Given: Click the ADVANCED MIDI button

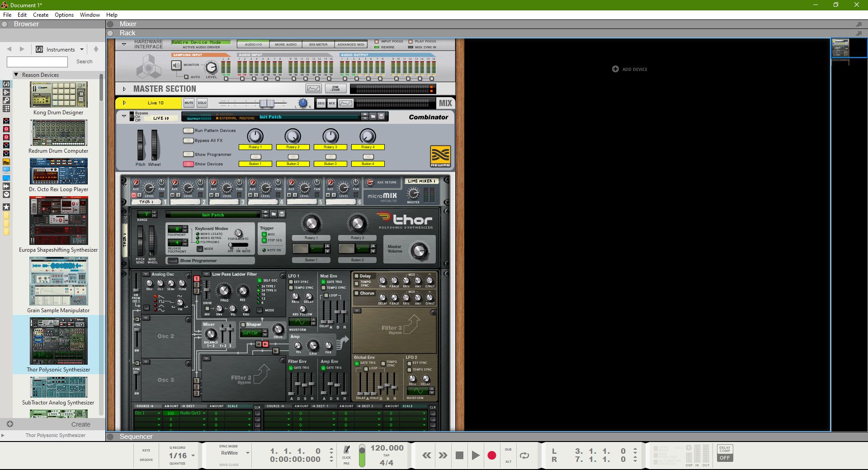Looking at the screenshot, I should (x=351, y=44).
